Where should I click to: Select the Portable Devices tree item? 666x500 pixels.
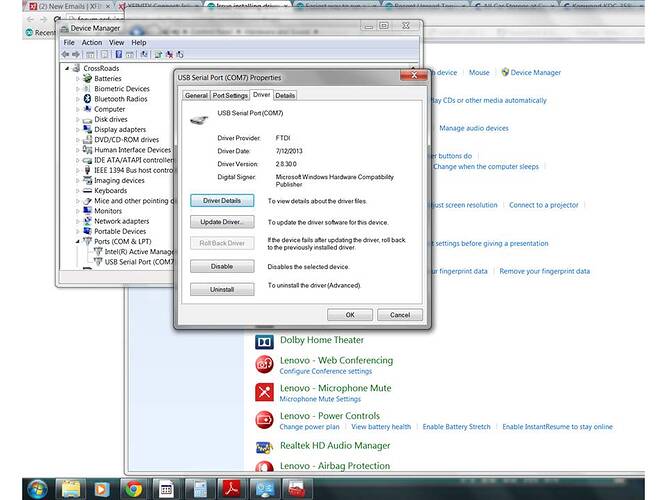pyautogui.click(x=120, y=231)
